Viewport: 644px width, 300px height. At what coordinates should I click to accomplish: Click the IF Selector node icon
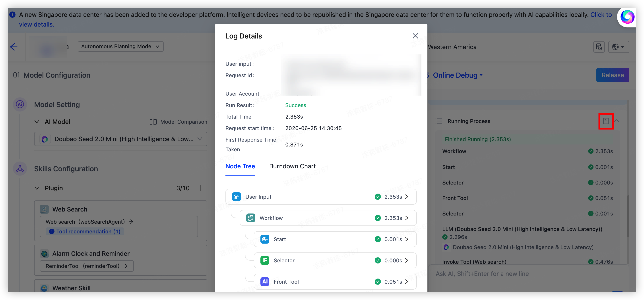point(265,260)
